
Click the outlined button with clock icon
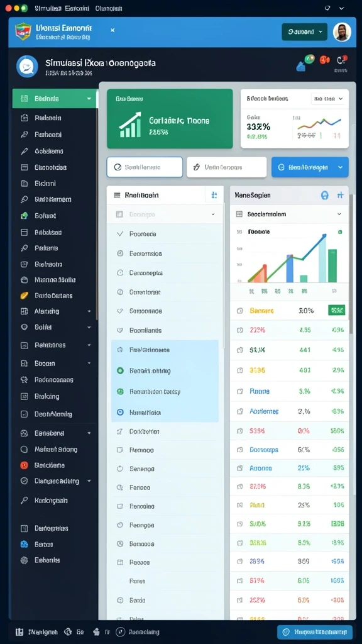[145, 167]
